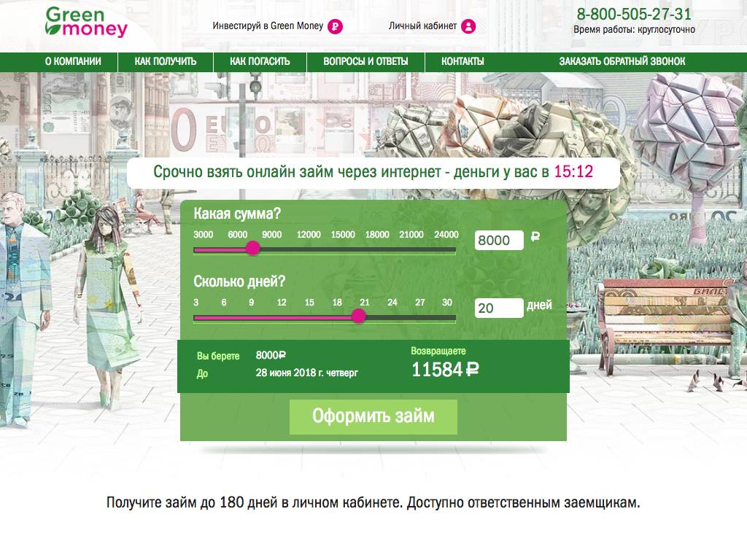Click the 15000 label on the amount scale

coord(343,234)
